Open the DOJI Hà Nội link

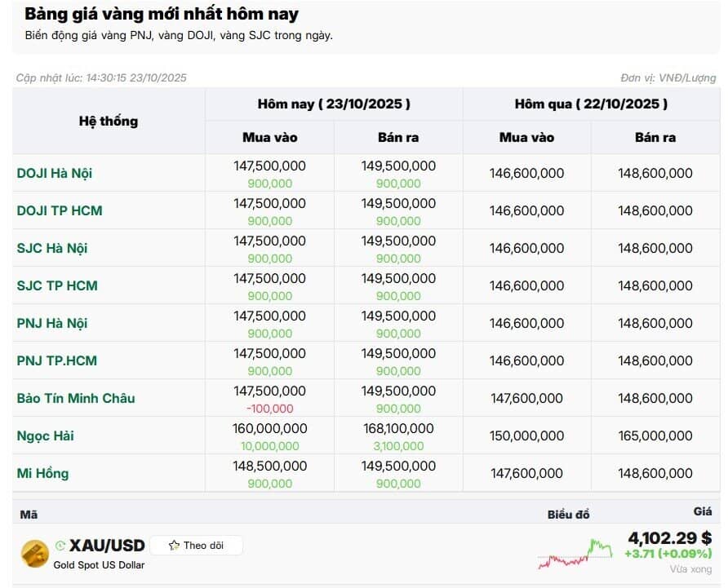pos(55,173)
